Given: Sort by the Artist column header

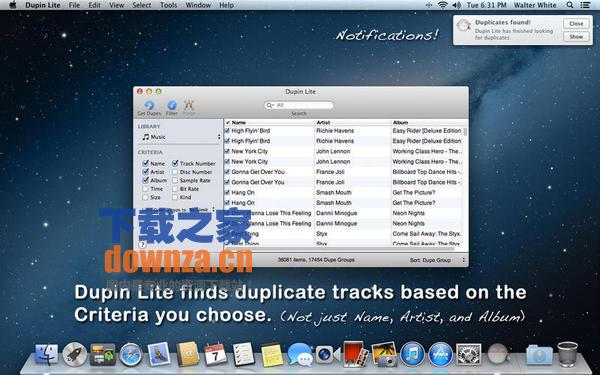Looking at the screenshot, I should click(x=352, y=122).
